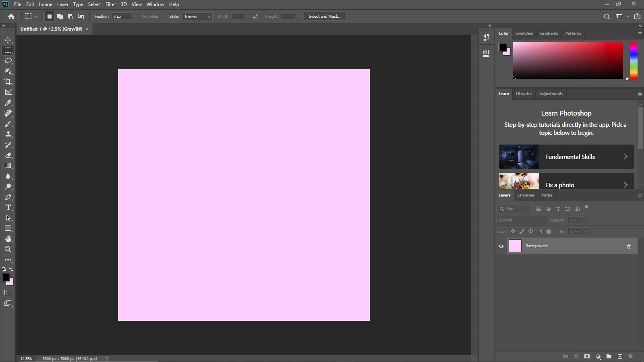Pick the Eyedropper tool
The image size is (644, 362).
(8, 103)
